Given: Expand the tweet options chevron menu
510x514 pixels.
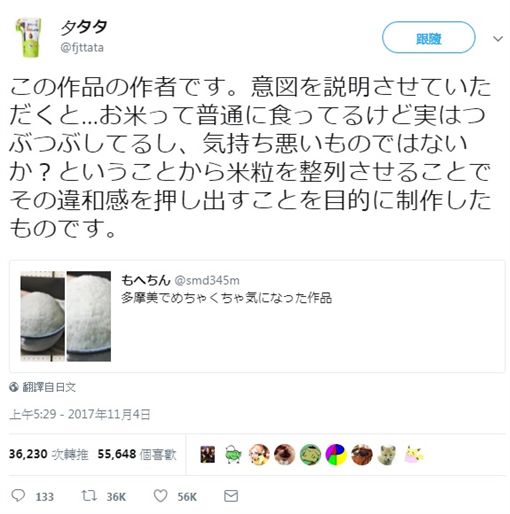Looking at the screenshot, I should pyautogui.click(x=498, y=39).
